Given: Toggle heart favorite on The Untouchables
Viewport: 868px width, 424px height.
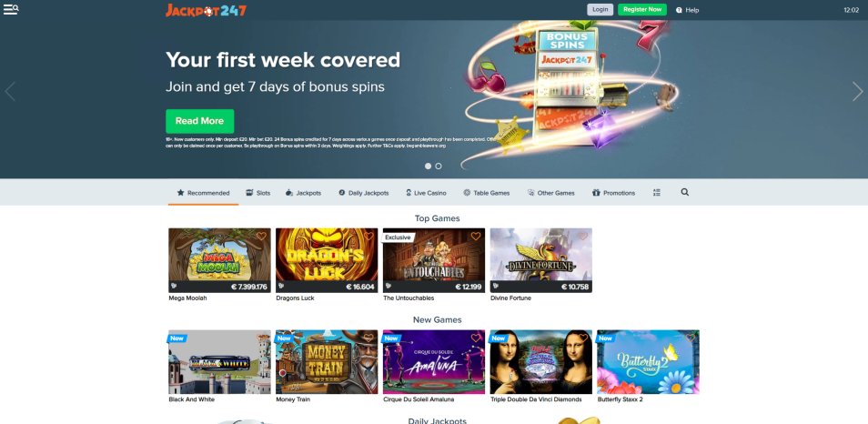Looking at the screenshot, I should pyautogui.click(x=476, y=237).
